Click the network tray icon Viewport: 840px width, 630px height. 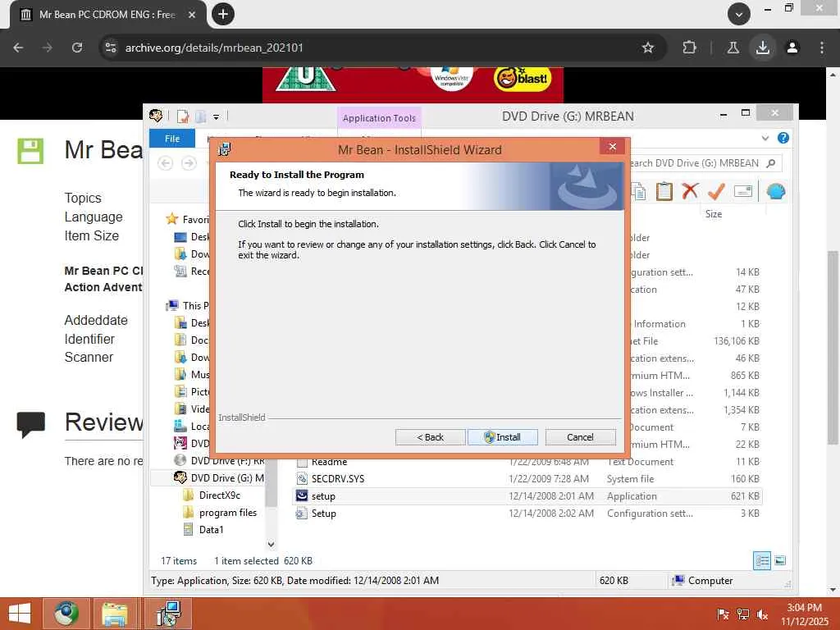tap(742, 614)
